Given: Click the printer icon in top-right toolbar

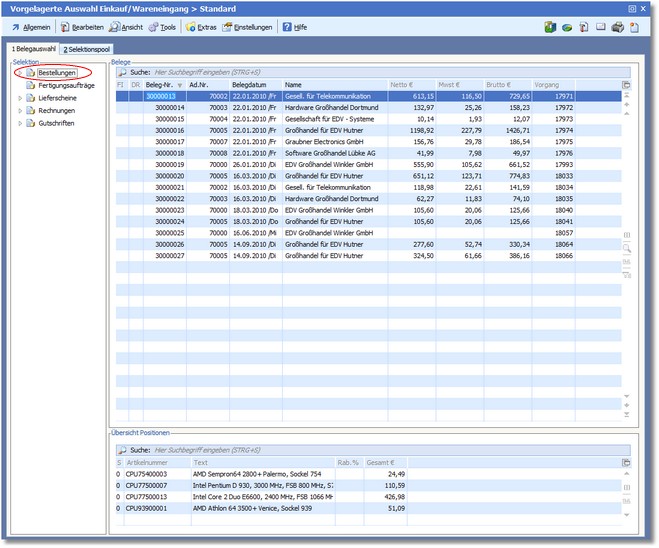Looking at the screenshot, I should coord(618,27).
